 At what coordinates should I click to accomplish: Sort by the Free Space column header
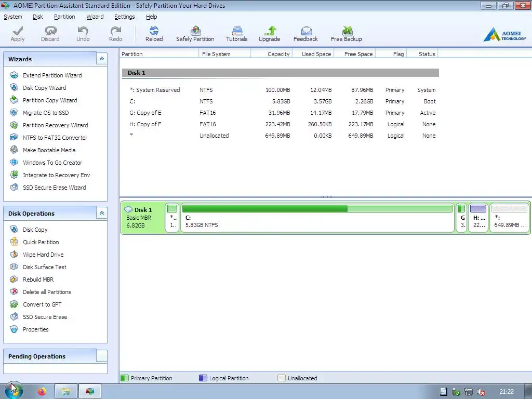pyautogui.click(x=354, y=54)
